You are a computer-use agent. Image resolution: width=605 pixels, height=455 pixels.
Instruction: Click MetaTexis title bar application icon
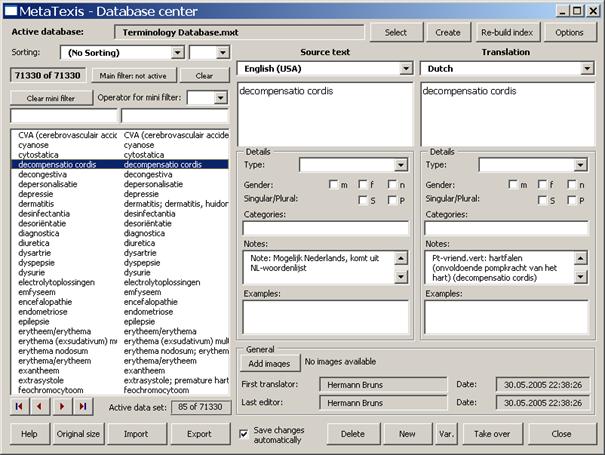pos(10,11)
